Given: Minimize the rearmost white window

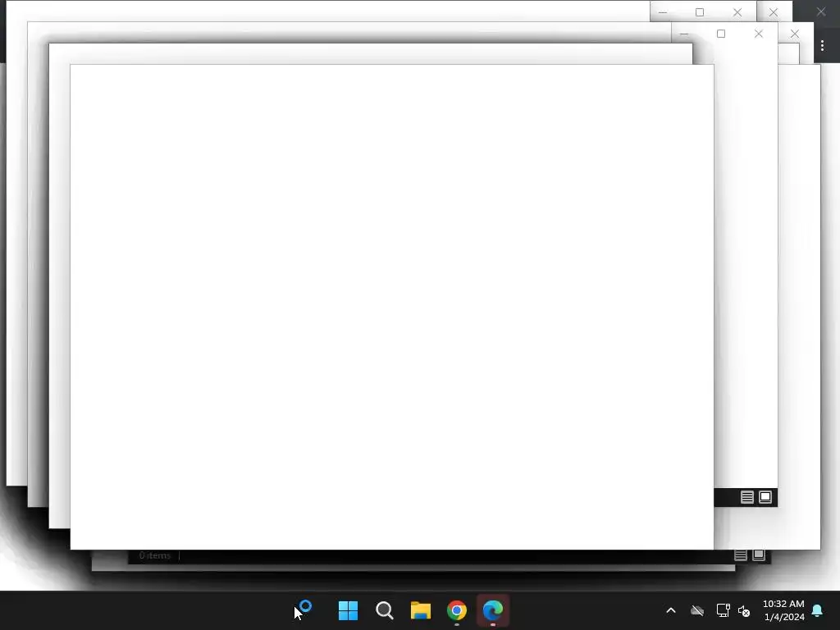Looking at the screenshot, I should pos(663,12).
